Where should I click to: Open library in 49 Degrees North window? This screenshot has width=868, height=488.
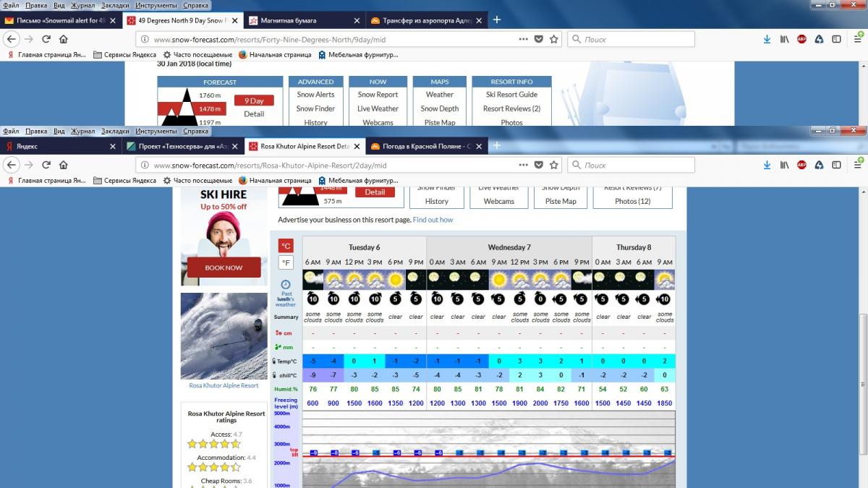784,39
